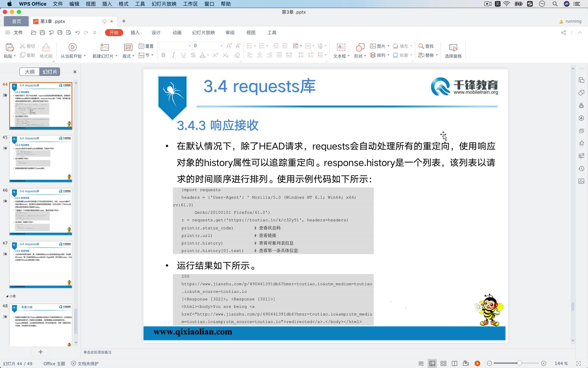Center align text
This screenshot has width=588, height=368.
tap(260, 55)
